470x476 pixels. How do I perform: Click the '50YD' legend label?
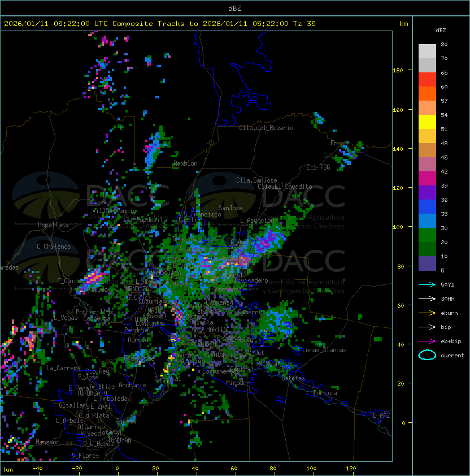[x=447, y=284]
